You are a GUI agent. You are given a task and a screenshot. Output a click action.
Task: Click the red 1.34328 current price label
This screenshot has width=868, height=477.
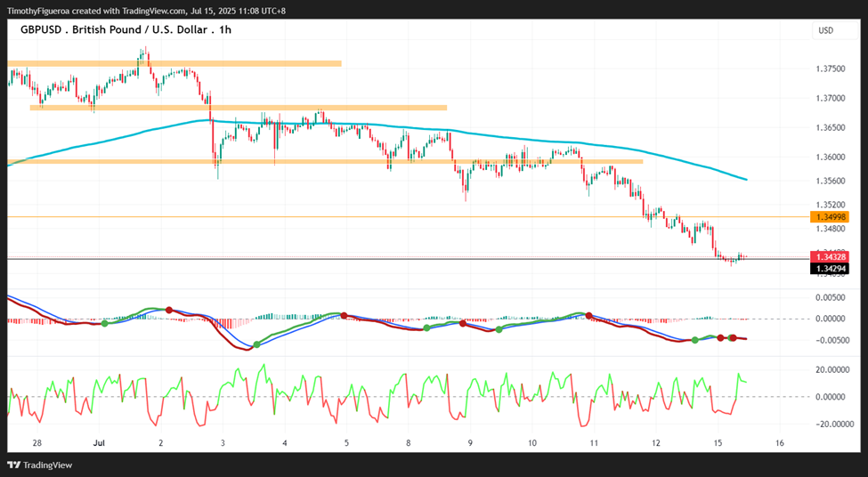(x=829, y=257)
